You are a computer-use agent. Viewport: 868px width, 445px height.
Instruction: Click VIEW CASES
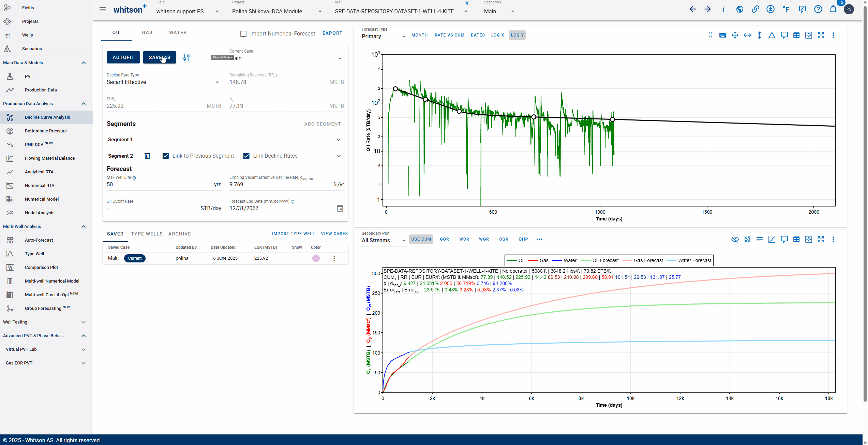334,234
